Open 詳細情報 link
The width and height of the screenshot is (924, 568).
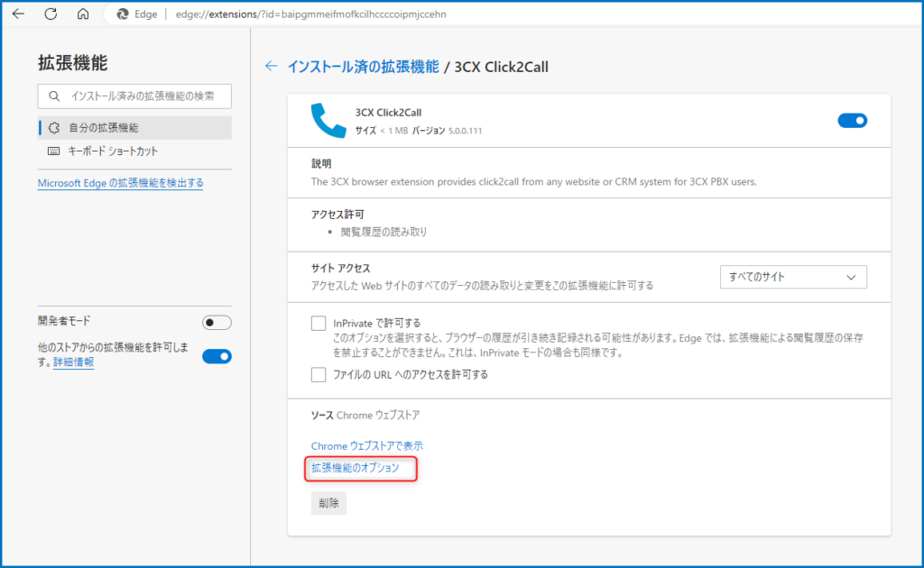(74, 362)
